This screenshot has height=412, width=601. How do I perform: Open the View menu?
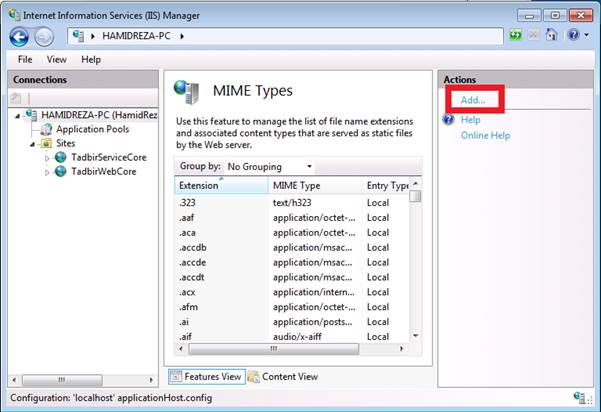(x=56, y=59)
